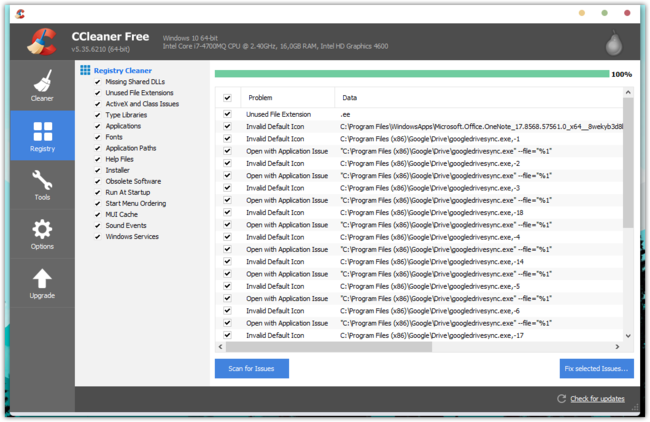Uncheck Missing Shared DLLs
The height and width of the screenshot is (422, 650).
tap(97, 82)
